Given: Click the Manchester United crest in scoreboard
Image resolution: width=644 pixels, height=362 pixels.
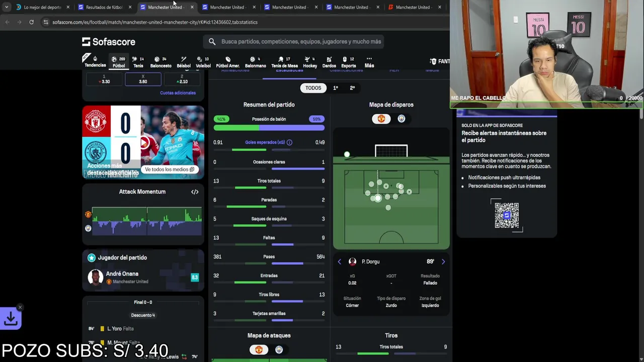Looking at the screenshot, I should click(96, 121).
